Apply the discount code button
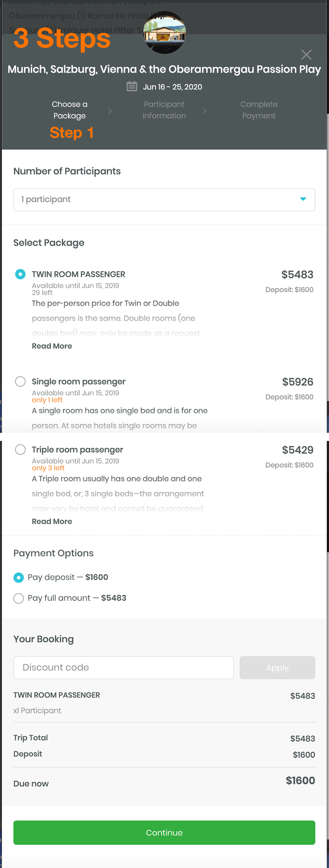The width and height of the screenshot is (329, 868). 277,667
